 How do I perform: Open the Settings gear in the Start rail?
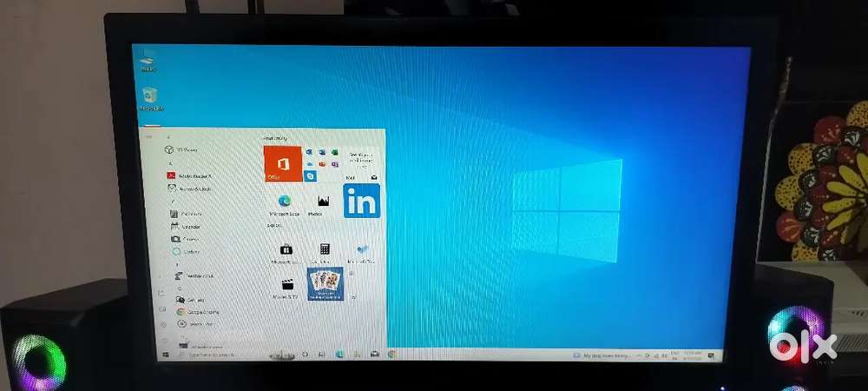point(163,325)
